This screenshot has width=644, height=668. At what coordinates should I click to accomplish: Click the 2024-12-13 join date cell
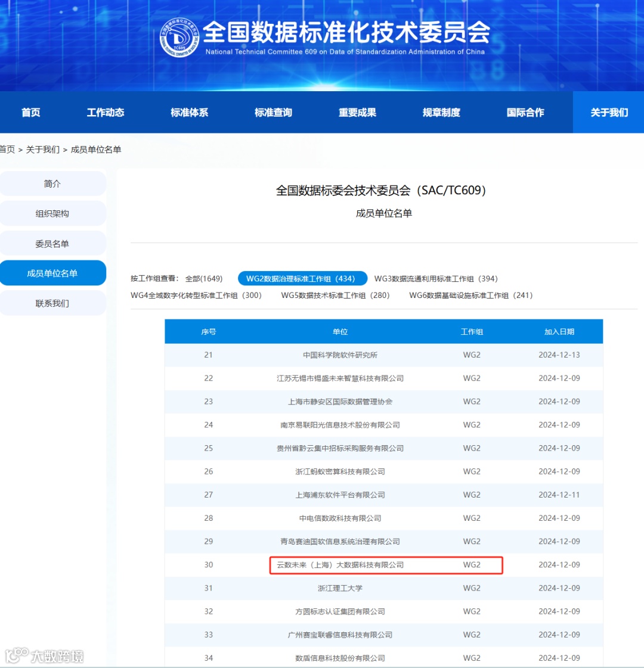pyautogui.click(x=559, y=355)
